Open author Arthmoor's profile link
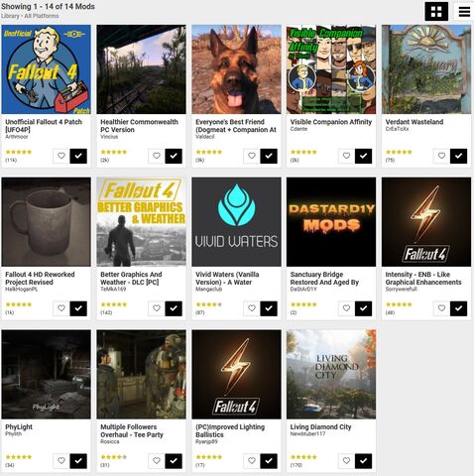This screenshot has width=474, height=476. 17,137
